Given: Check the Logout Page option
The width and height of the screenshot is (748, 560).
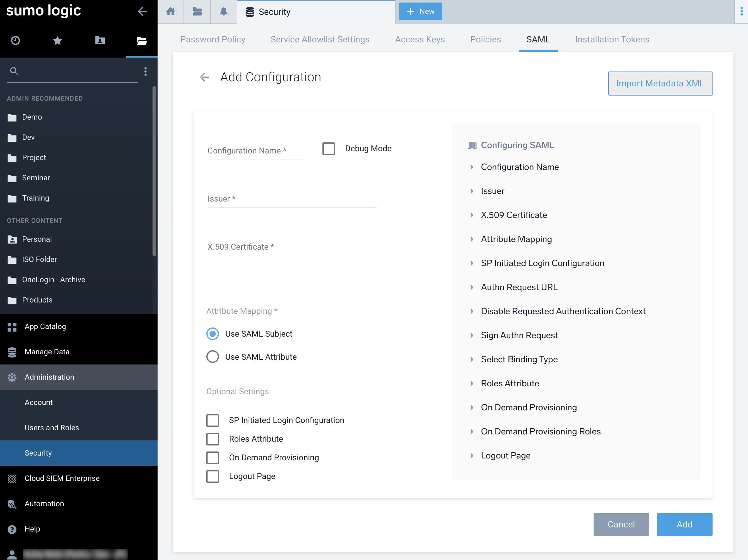Looking at the screenshot, I should pyautogui.click(x=212, y=476).
